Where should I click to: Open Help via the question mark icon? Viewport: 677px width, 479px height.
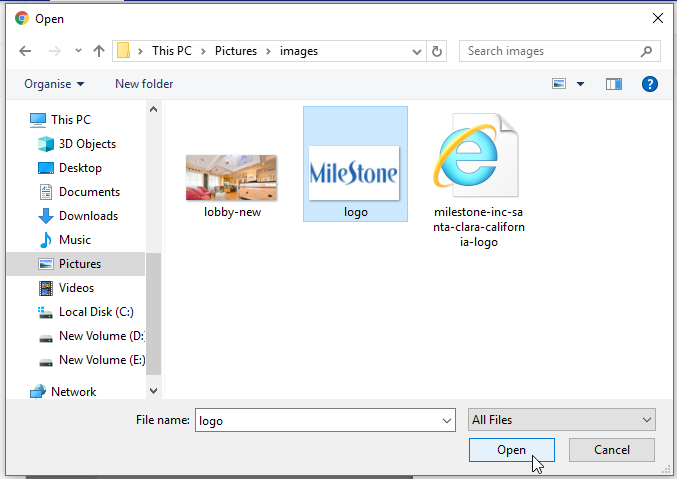pos(649,84)
